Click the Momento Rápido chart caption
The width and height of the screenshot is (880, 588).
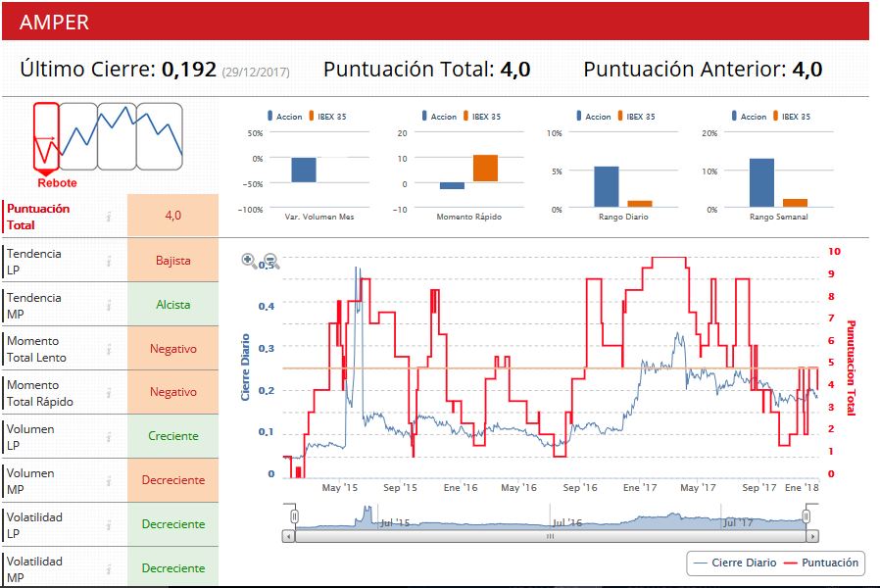469,218
